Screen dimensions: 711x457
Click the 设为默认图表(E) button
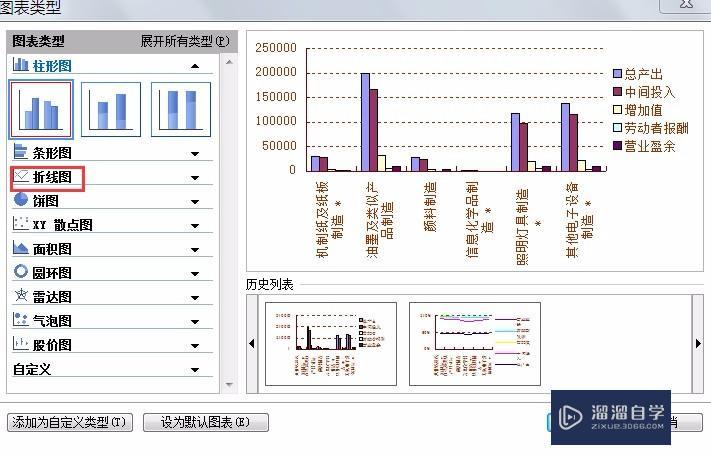pos(205,423)
